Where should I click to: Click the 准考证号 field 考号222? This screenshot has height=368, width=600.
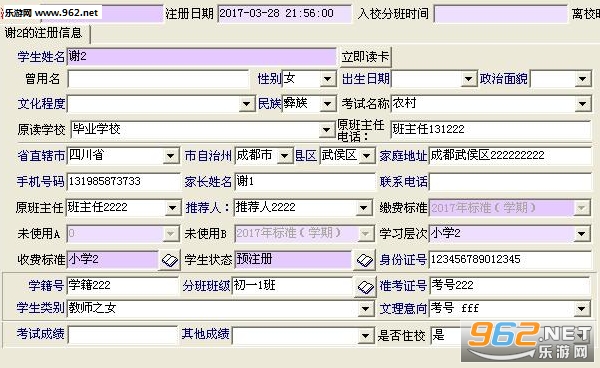(x=510, y=286)
